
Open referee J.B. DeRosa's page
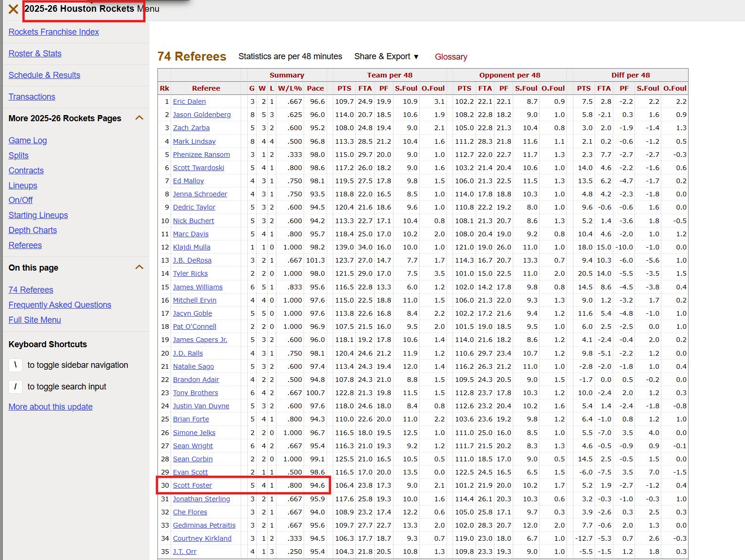[x=192, y=260]
